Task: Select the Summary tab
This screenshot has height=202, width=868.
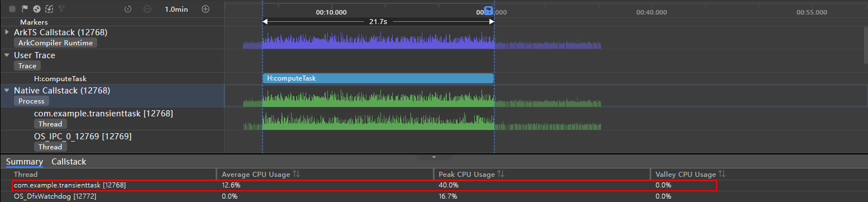Action: point(25,162)
